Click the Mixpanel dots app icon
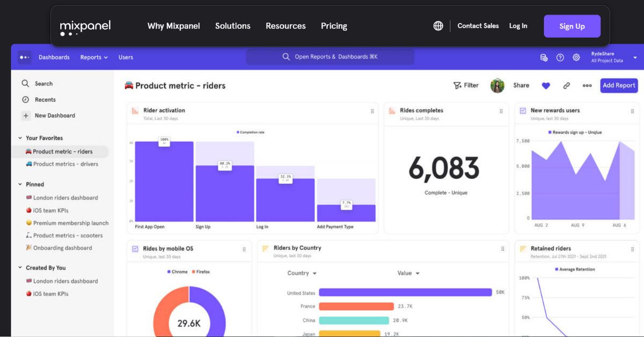Image resolution: width=644 pixels, height=337 pixels. click(x=24, y=57)
